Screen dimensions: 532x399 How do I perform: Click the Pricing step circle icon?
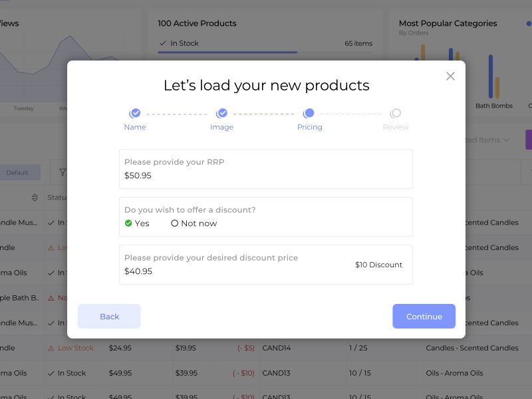pyautogui.click(x=309, y=114)
